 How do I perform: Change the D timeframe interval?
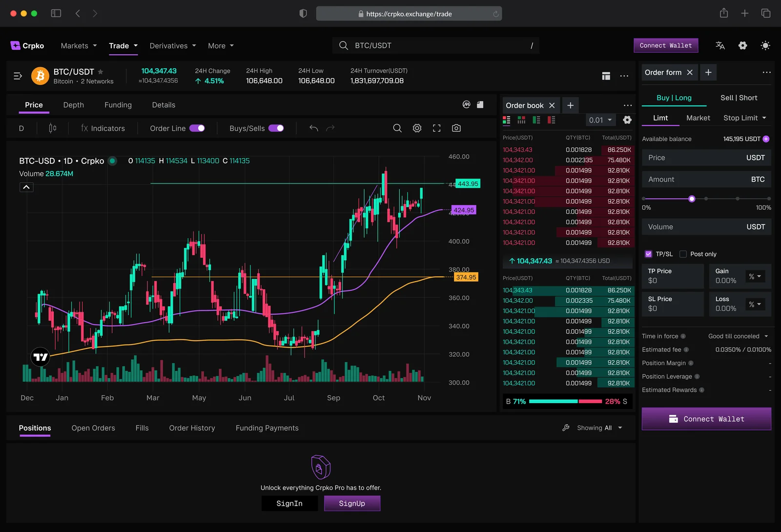coord(21,128)
